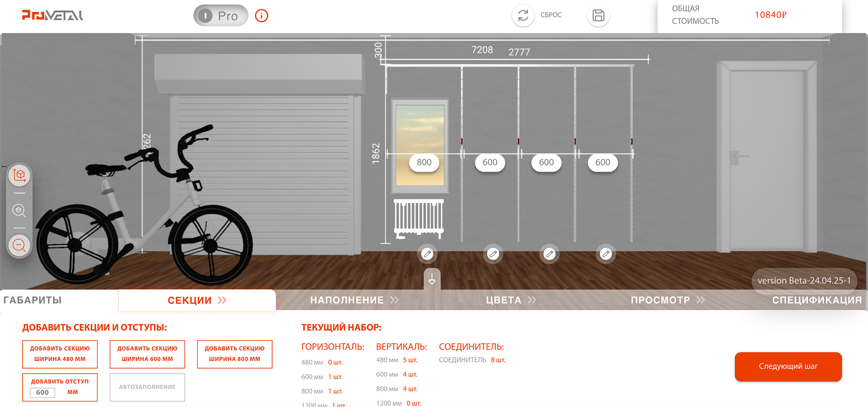Click the 1862 height dimension label
Viewport: 868px width, 407px height.
pyautogui.click(x=376, y=154)
